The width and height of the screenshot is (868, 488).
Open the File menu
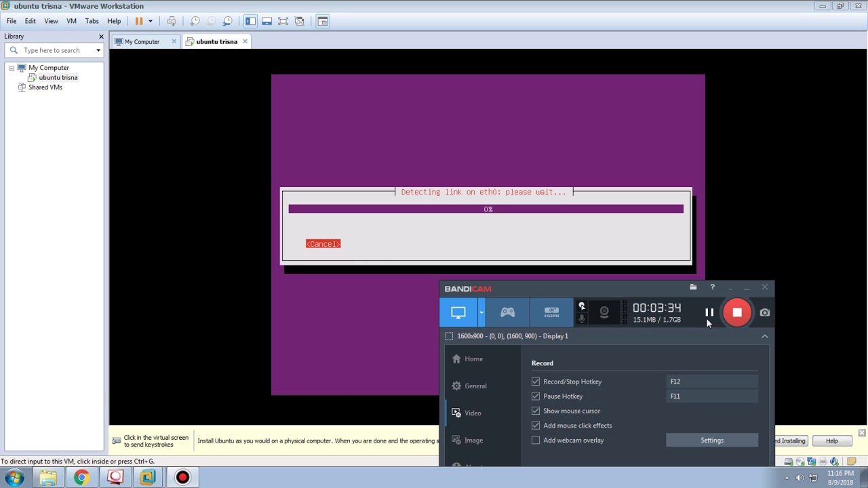pos(12,21)
